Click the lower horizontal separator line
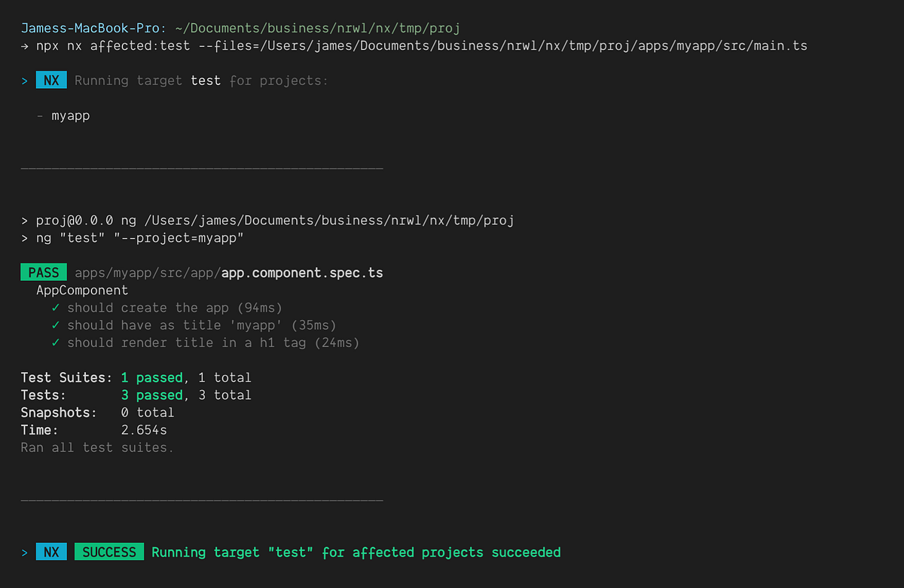This screenshot has width=904, height=588. coord(201,499)
